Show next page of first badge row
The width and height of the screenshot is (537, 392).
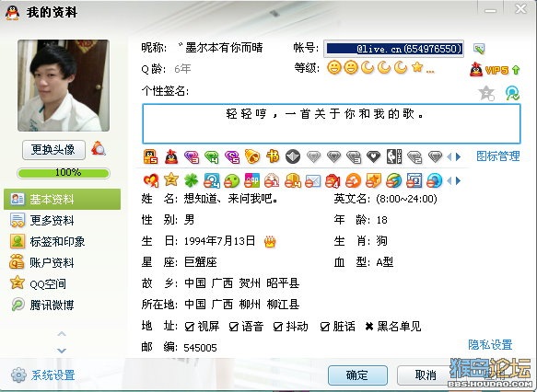pos(458,157)
